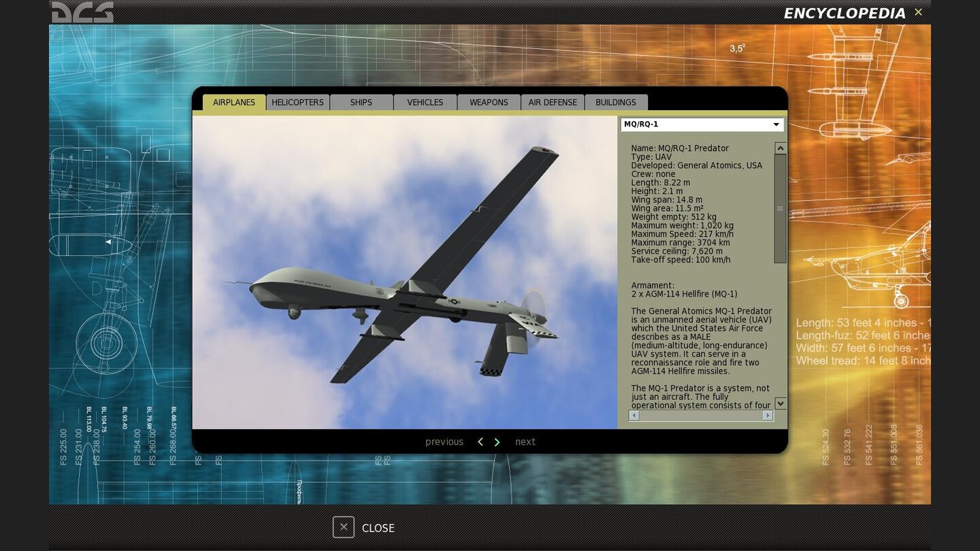Viewport: 980px width, 551px height.
Task: Click the 'Maximum range: 3704 km' line
Action: tap(681, 243)
